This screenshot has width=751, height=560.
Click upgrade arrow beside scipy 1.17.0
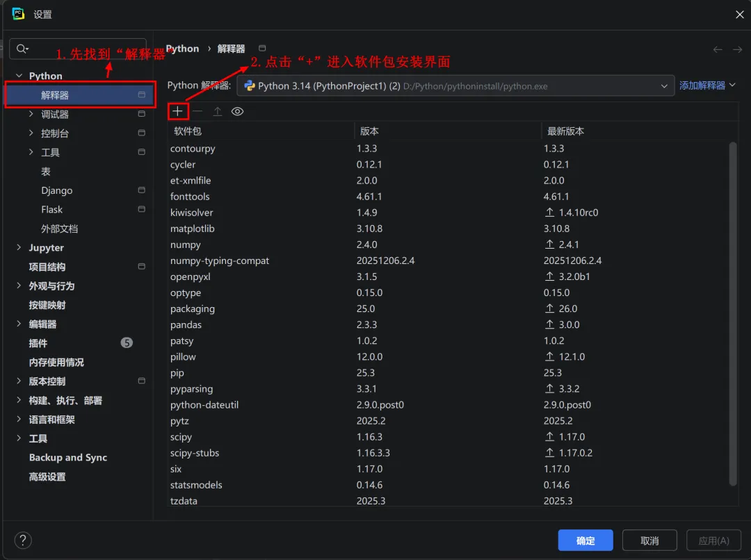[549, 436]
